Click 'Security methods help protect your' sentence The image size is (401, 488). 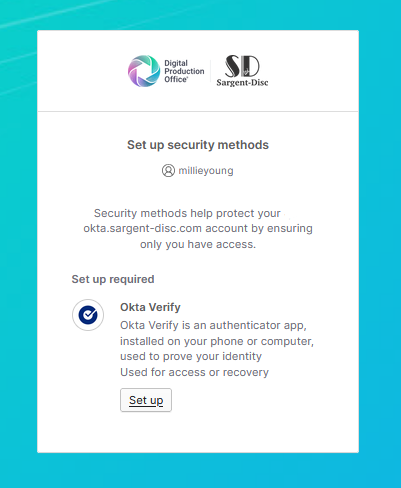[x=187, y=213]
